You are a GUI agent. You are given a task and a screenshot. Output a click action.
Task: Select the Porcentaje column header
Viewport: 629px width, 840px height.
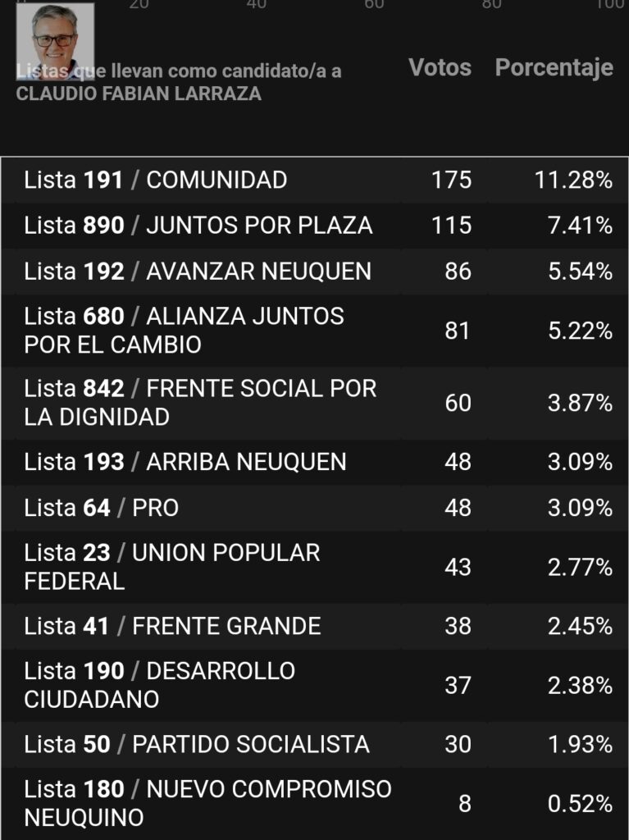[554, 67]
